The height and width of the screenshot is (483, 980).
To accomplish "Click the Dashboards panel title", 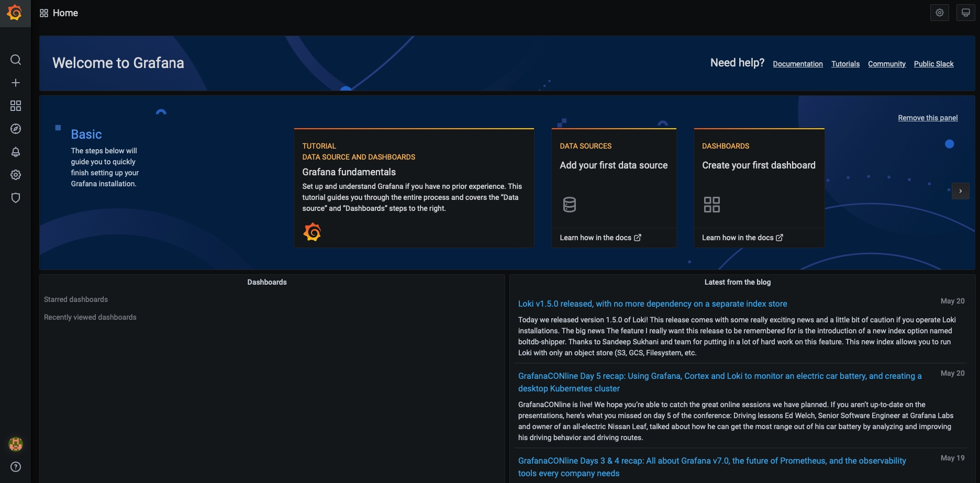I will coord(267,282).
